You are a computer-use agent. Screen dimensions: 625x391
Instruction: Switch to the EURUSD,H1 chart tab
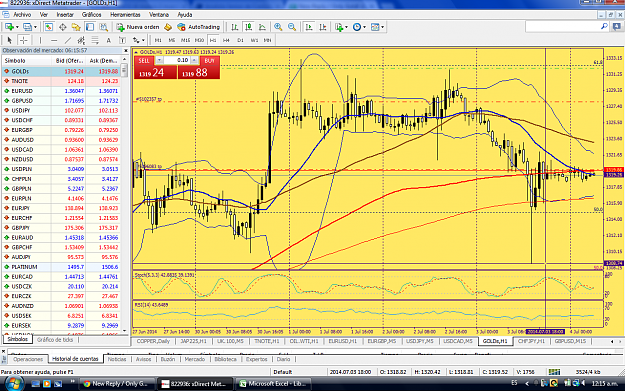[342, 342]
